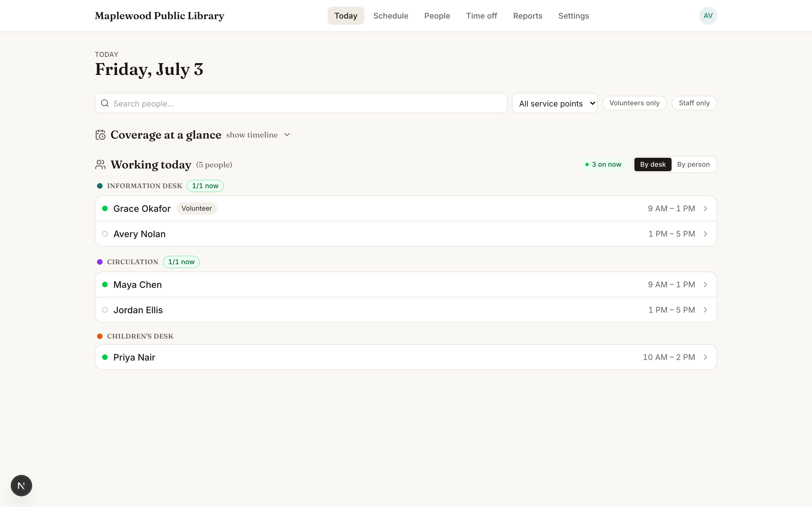Click the chevron on Priya Nair's row
The height and width of the screenshot is (507, 812).
click(705, 357)
